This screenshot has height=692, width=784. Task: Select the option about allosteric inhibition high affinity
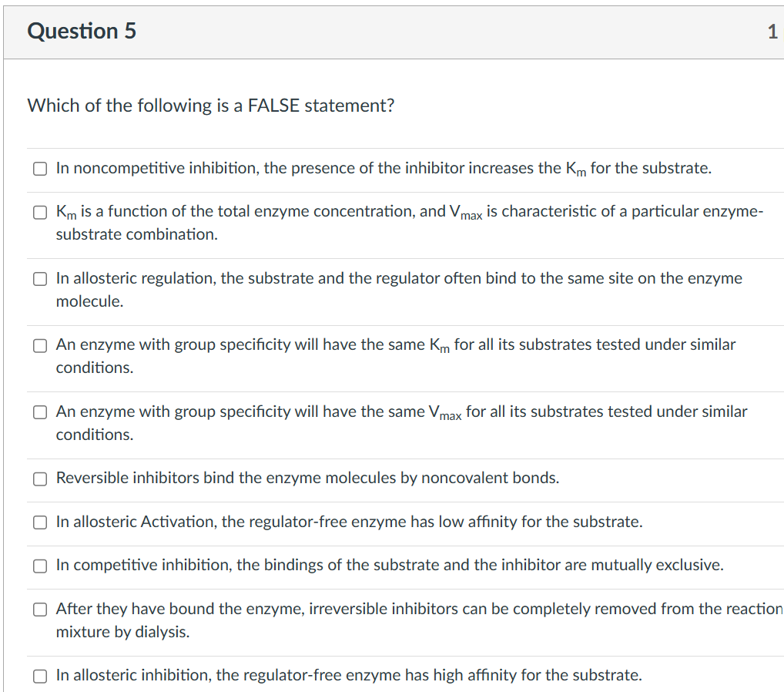pyautogui.click(x=39, y=676)
